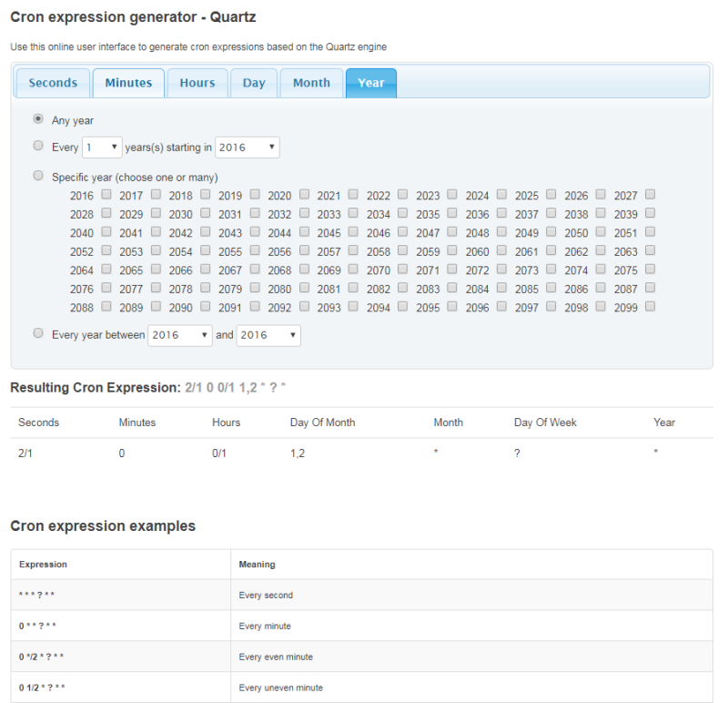728x703 pixels.
Task: Check the 2050 year checkbox
Action: [601, 232]
